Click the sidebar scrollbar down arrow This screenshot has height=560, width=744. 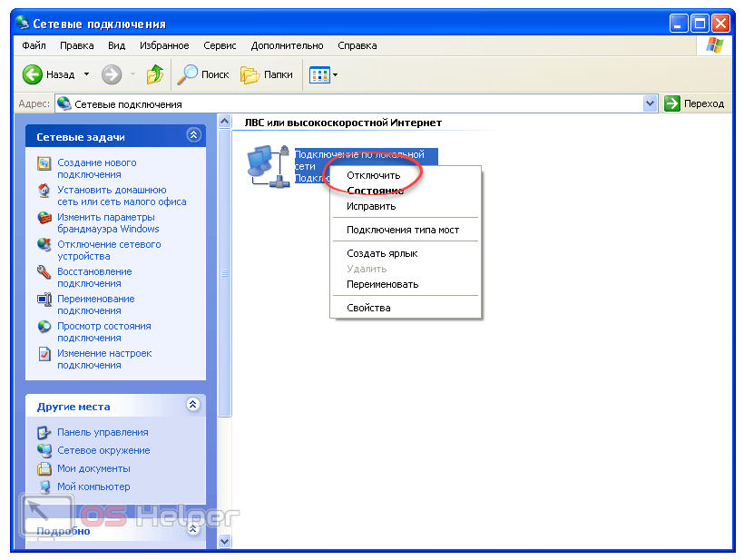point(225,542)
